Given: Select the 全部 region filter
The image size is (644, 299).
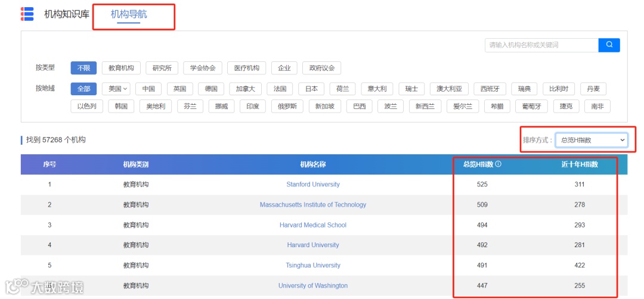Looking at the screenshot, I should tap(83, 89).
